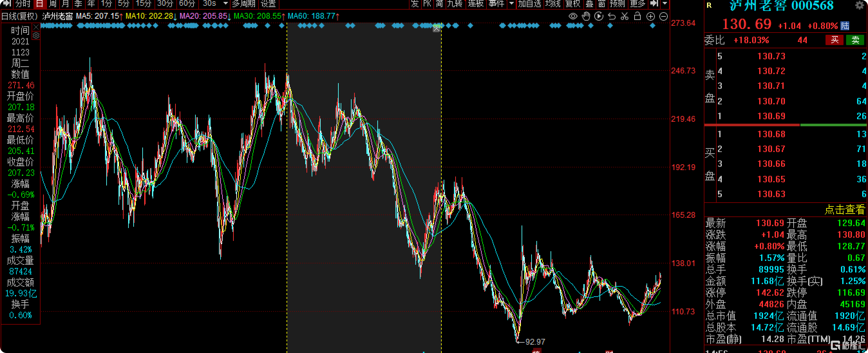The image size is (868, 353).
Task: Open settings gear in the quote panel
Action: [x=860, y=5]
